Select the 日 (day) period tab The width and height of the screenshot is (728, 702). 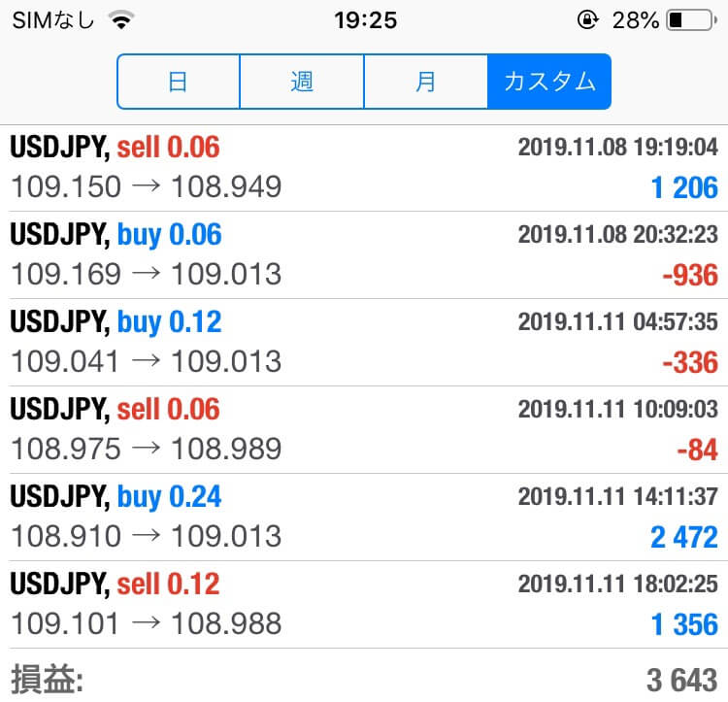pos(179,82)
